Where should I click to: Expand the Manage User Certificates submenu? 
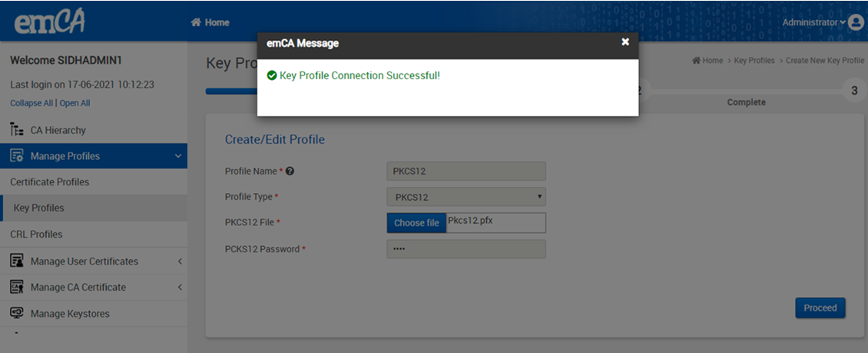(x=179, y=261)
